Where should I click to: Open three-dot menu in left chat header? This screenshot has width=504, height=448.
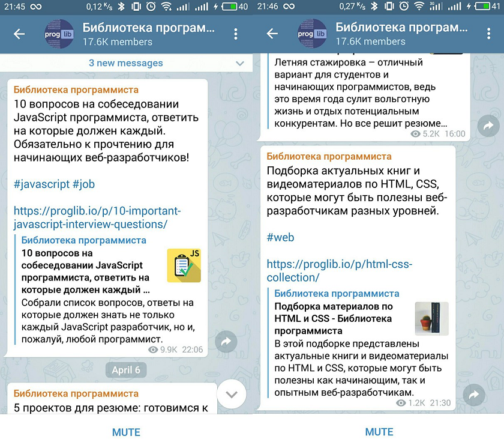click(236, 34)
